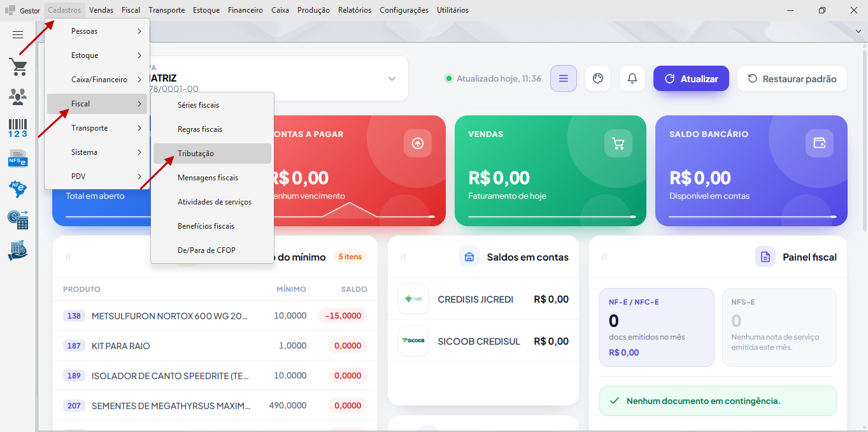
Task: Click the Nenhum documento em contingência banner
Action: tap(718, 401)
